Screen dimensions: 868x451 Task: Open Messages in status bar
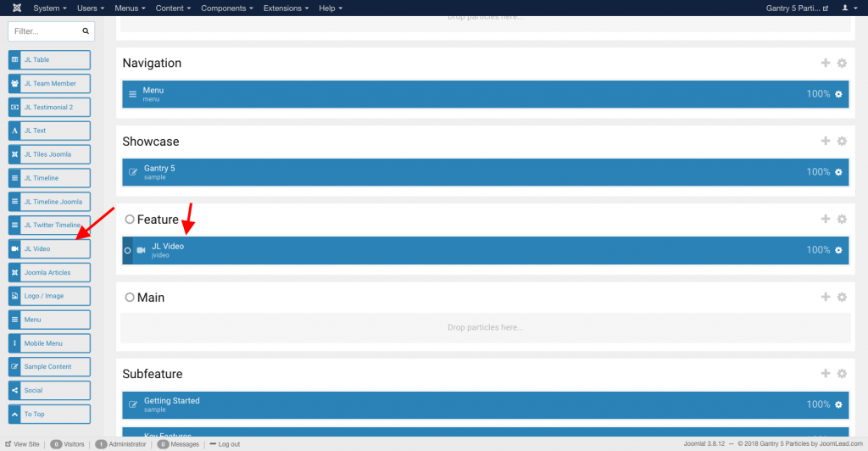[178, 444]
